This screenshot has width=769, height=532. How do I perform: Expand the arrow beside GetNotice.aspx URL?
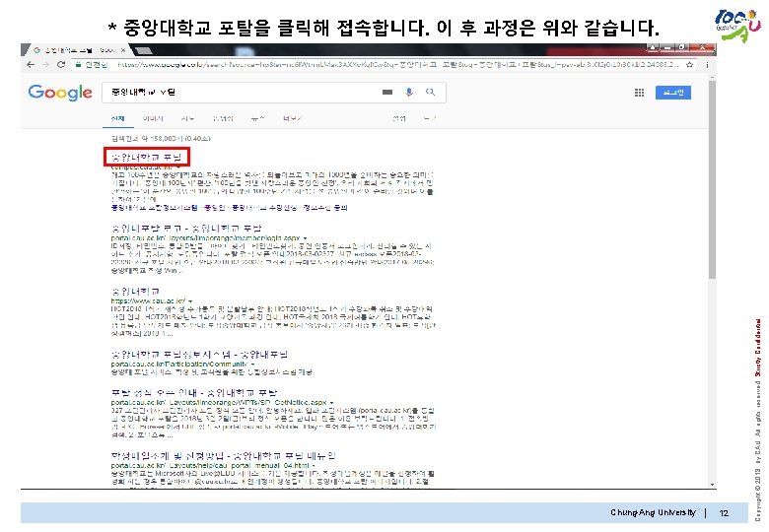point(332,403)
